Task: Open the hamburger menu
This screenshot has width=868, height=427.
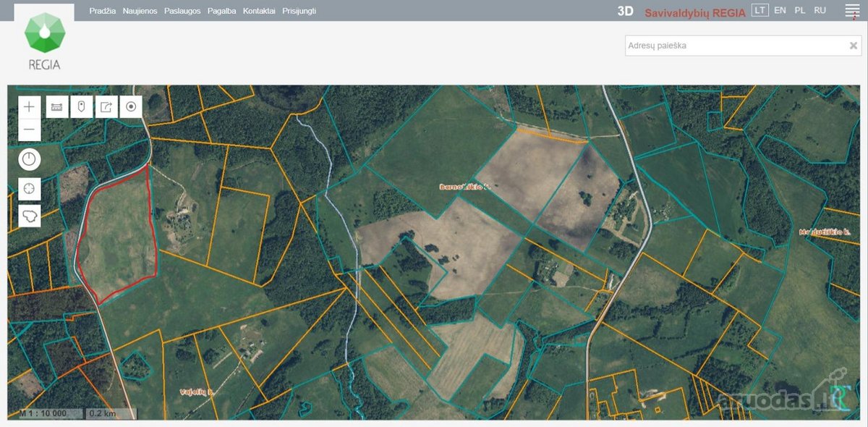Action: (852, 11)
